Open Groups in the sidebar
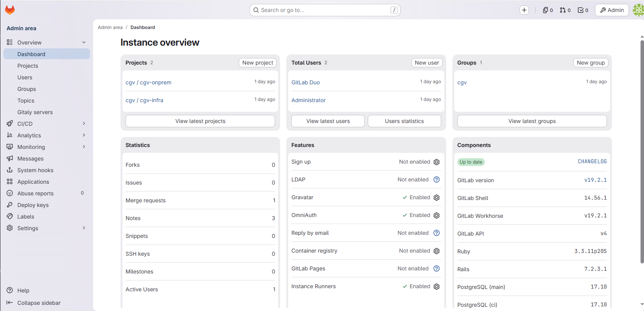644x311 pixels. click(47, 89)
